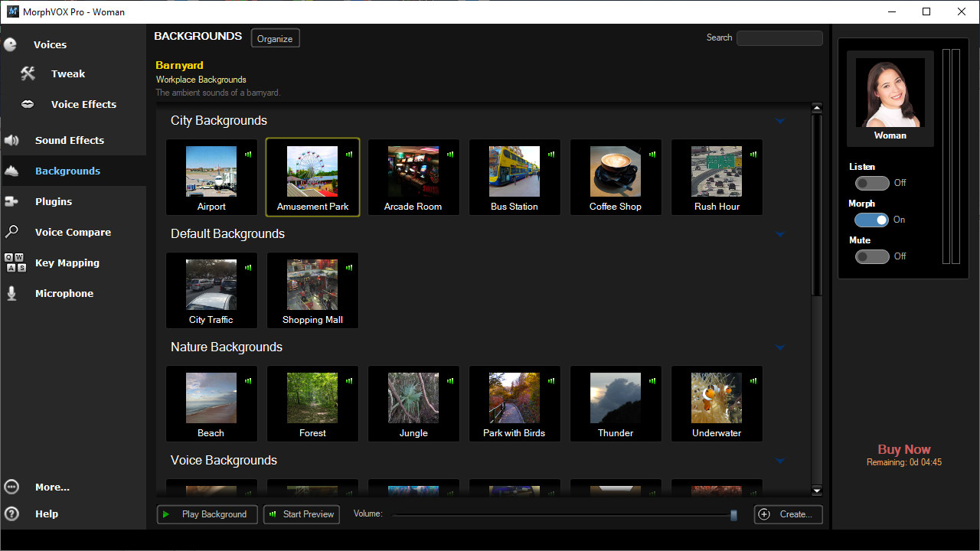Select the Airport background thumbnail
This screenshot has width=980, height=551.
[211, 171]
